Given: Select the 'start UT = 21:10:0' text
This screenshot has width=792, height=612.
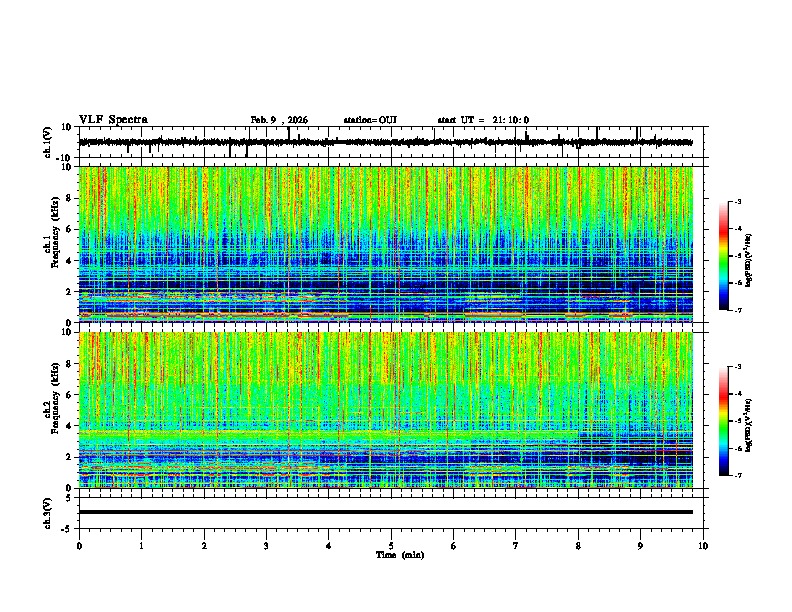Looking at the screenshot, I should point(483,120).
